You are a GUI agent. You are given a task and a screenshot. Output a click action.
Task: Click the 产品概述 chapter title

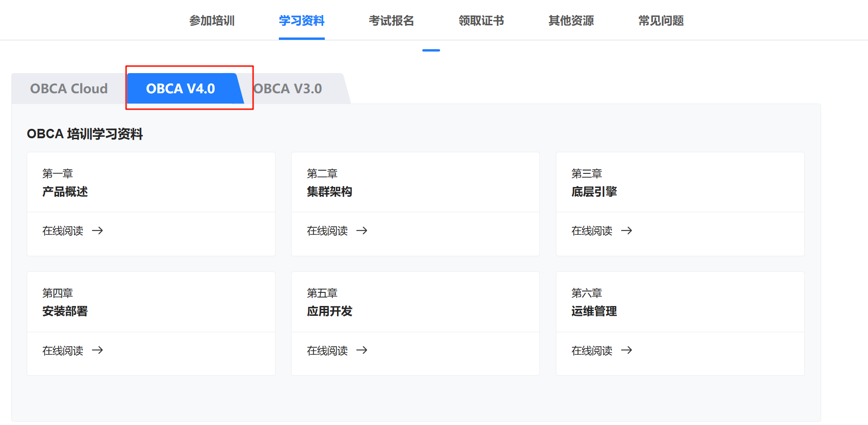coord(65,192)
